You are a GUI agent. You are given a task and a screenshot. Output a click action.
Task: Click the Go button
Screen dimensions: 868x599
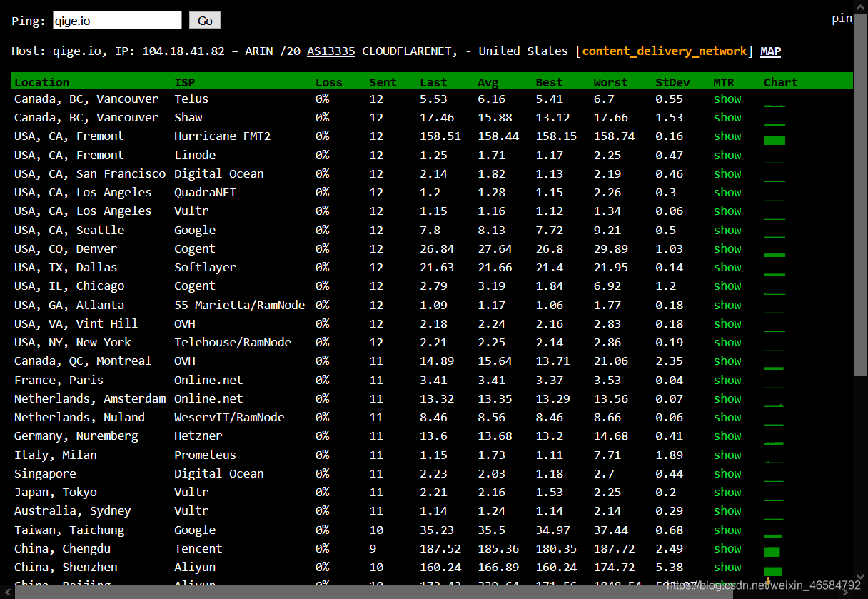point(205,21)
